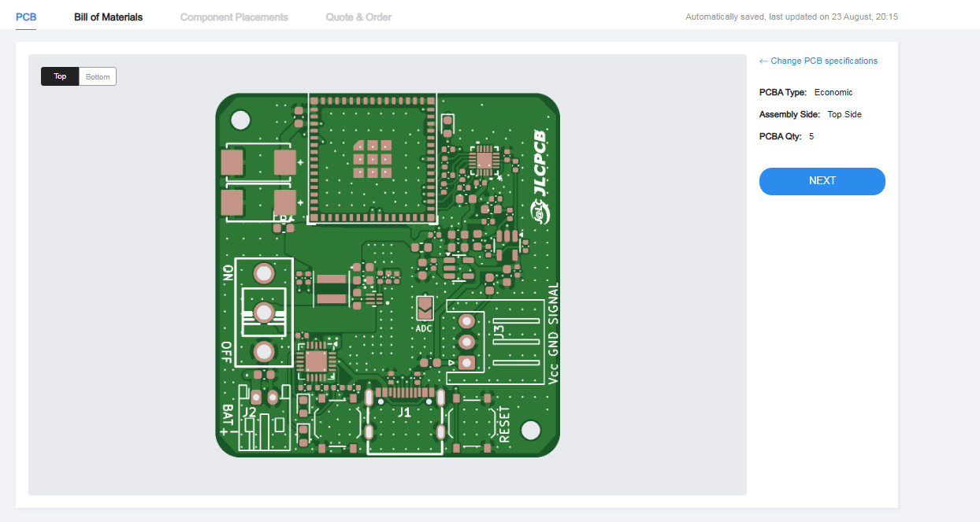Click the ON/OFF slide switch footprint
This screenshot has height=522, width=980.
(x=264, y=313)
